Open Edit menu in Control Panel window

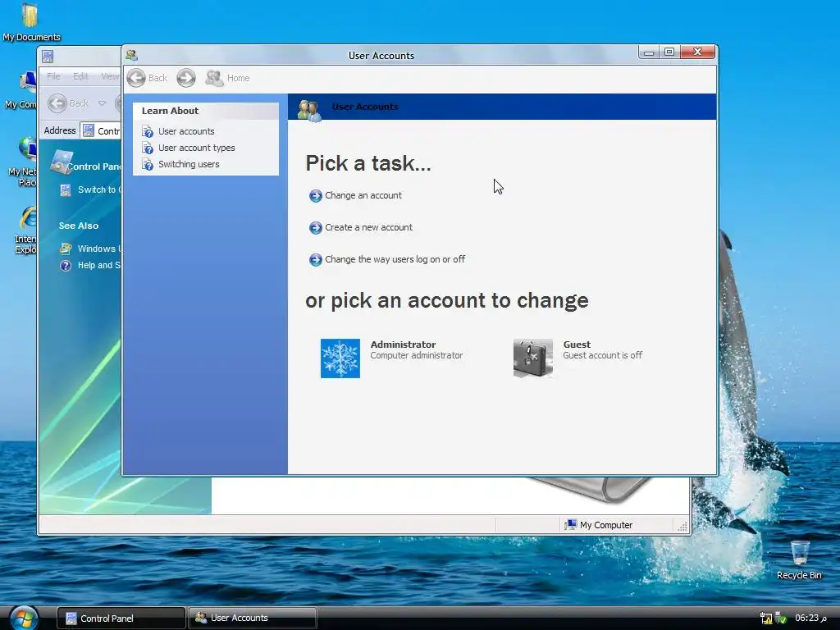point(80,76)
